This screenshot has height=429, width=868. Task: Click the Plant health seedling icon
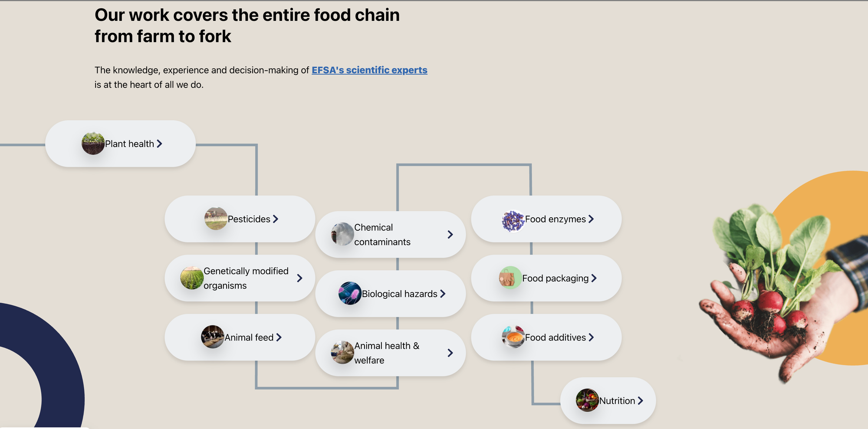93,144
